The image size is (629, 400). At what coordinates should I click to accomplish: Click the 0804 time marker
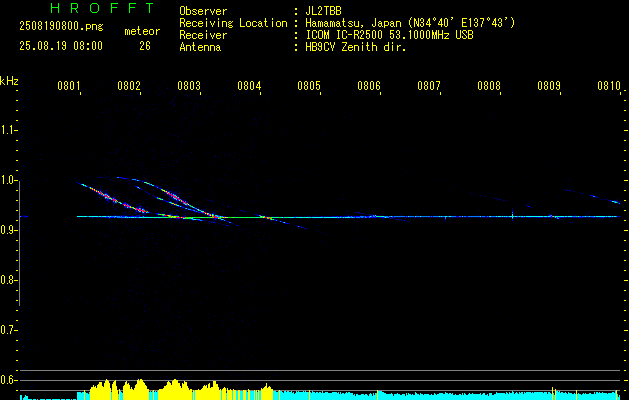point(249,85)
